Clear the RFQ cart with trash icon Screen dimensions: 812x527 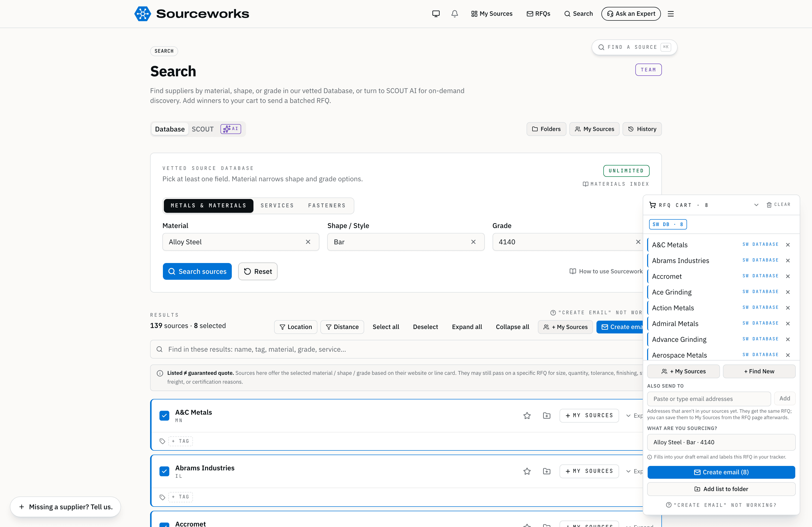pyautogui.click(x=778, y=205)
